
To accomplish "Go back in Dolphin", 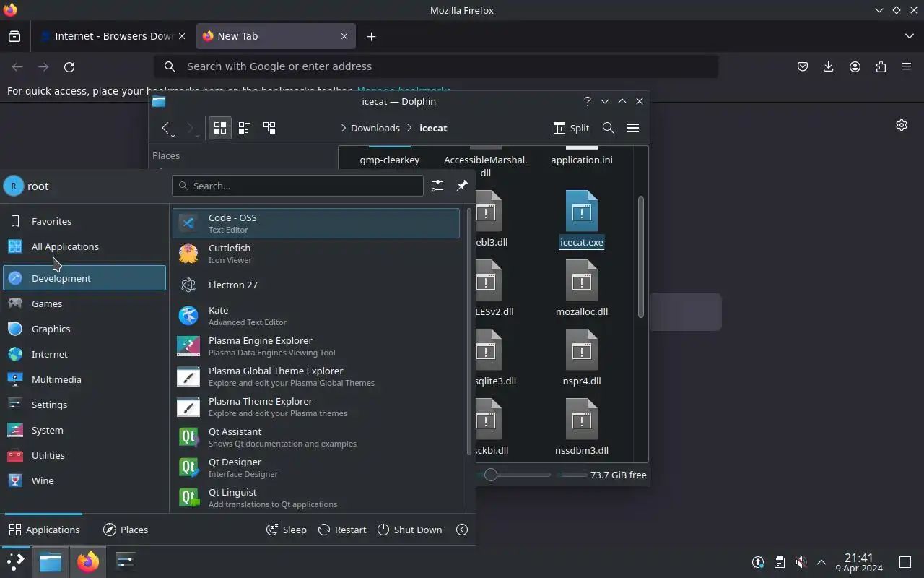I will [165, 128].
